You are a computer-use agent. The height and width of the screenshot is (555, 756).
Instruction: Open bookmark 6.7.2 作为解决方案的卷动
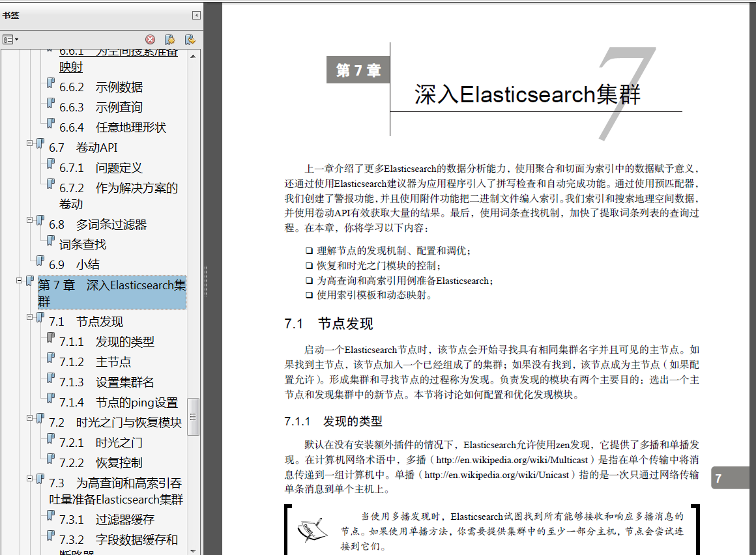(118, 195)
